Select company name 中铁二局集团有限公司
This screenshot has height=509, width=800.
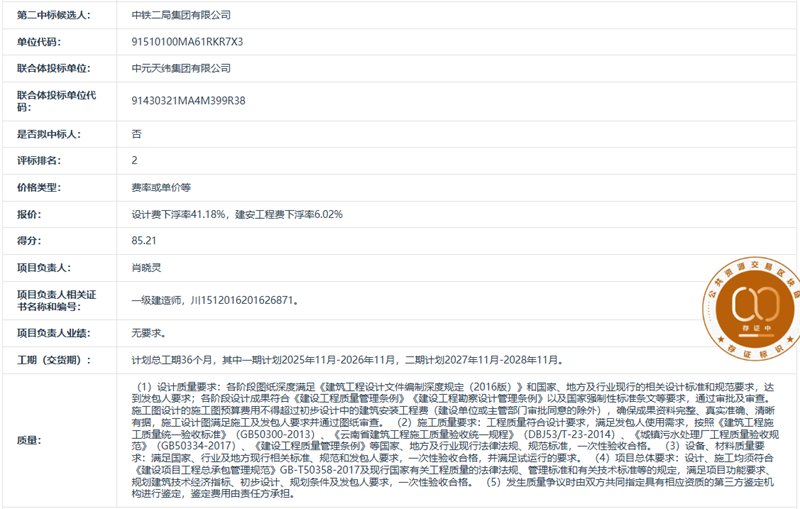[x=181, y=15]
